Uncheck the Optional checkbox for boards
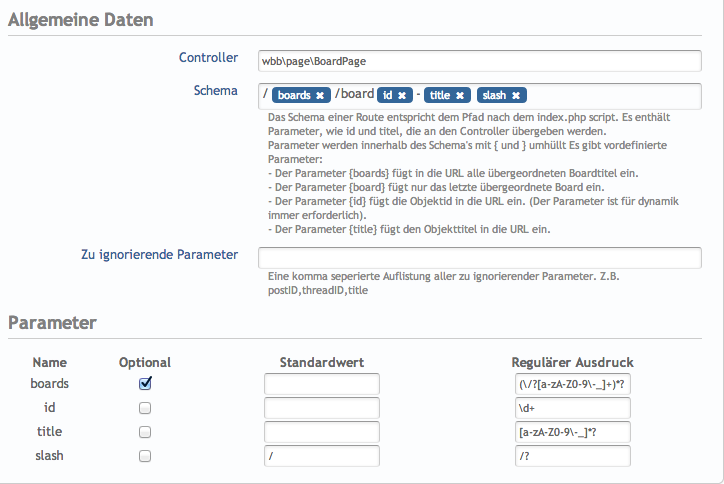Viewport: 724px width, 484px height. click(x=145, y=383)
